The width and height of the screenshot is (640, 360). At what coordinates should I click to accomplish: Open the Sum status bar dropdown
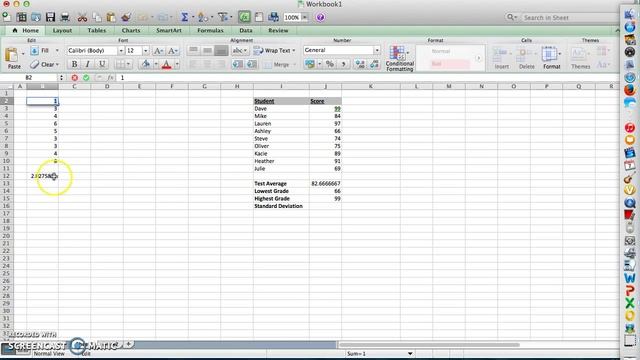[410, 353]
